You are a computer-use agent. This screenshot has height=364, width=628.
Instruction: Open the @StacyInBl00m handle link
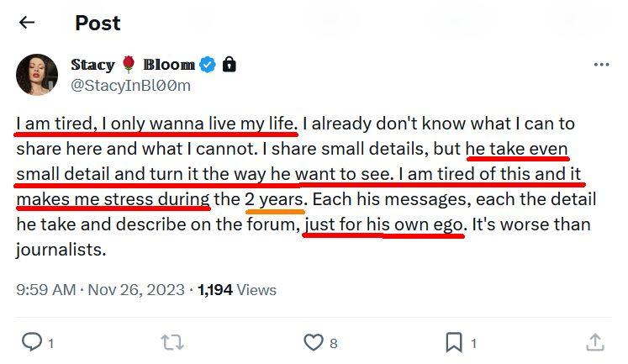130,85
